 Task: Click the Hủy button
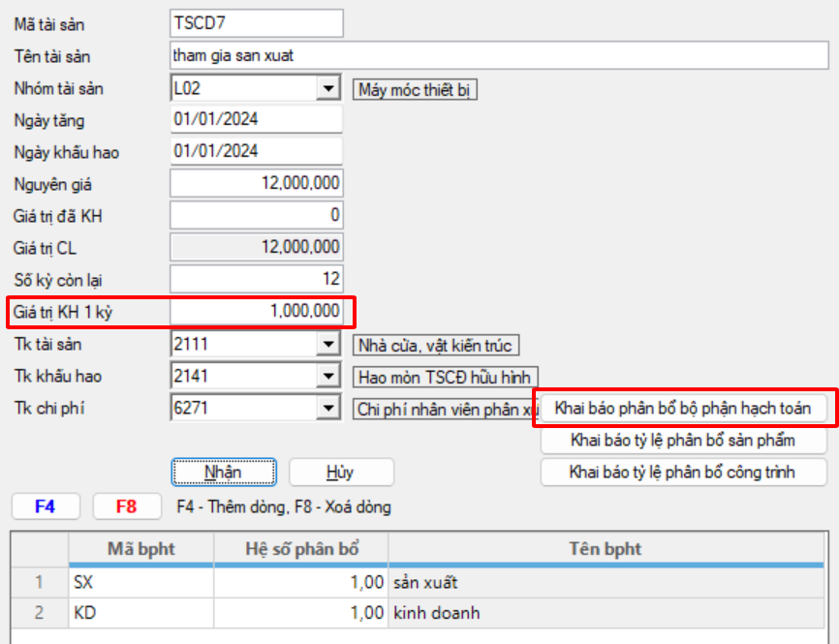(341, 472)
